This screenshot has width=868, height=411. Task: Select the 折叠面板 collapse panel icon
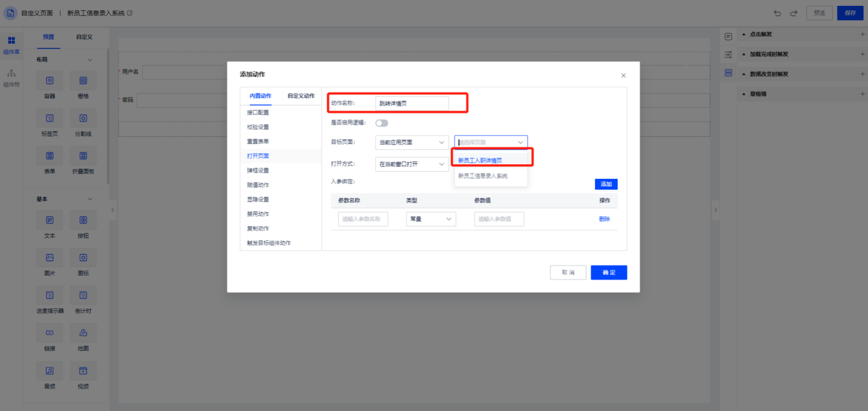(x=83, y=156)
